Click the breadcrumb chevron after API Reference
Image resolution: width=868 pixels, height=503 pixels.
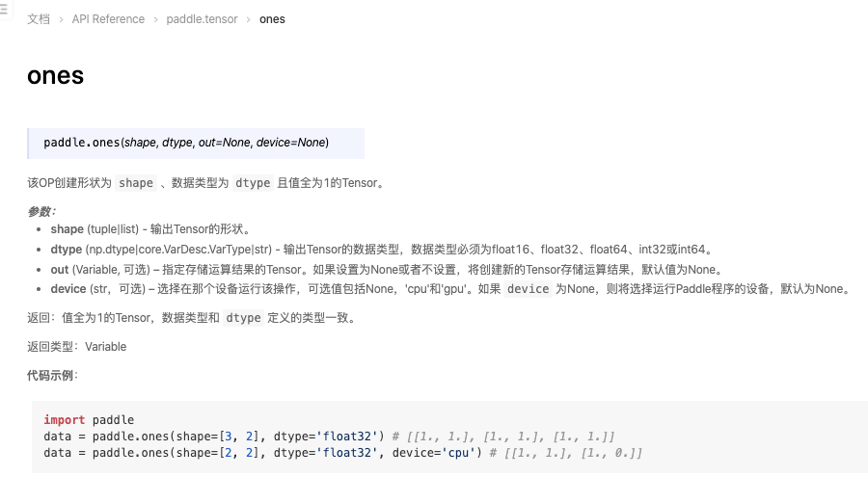coord(155,20)
